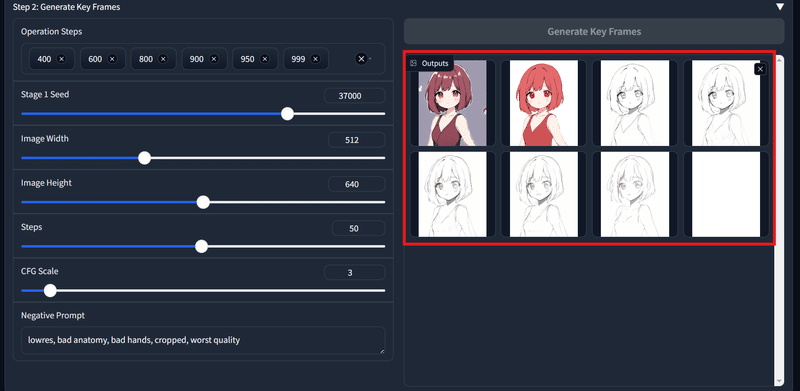Collapse the Step 2 Generate Key Frames section
800x391 pixels.
(x=780, y=7)
